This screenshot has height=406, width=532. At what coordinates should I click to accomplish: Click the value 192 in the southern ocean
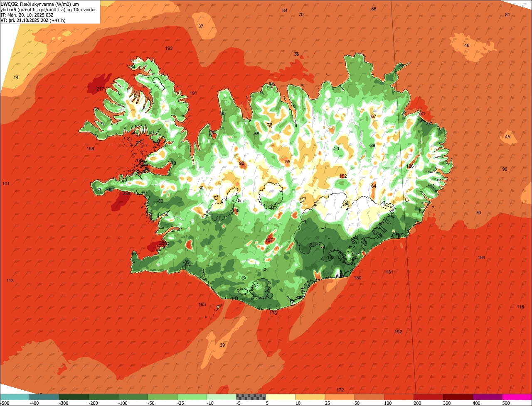tap(398, 332)
